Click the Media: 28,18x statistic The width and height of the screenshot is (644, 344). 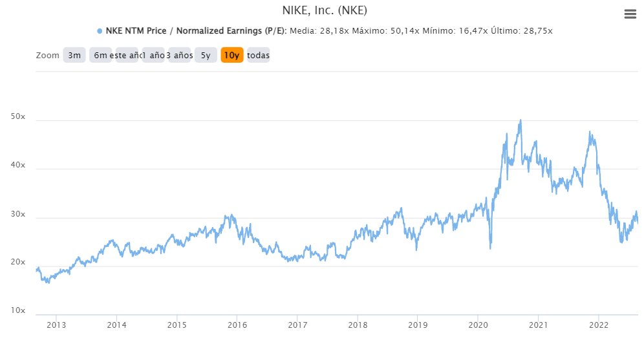[319, 31]
